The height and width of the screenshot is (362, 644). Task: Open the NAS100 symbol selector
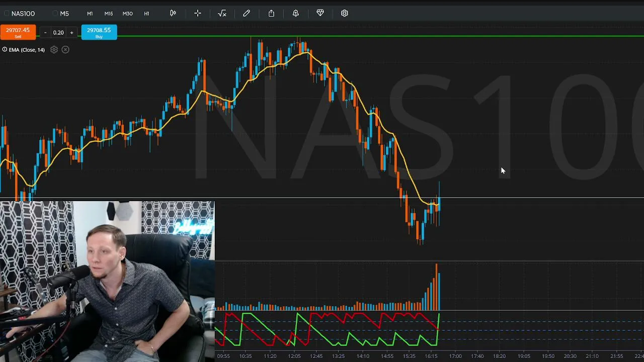(23, 14)
